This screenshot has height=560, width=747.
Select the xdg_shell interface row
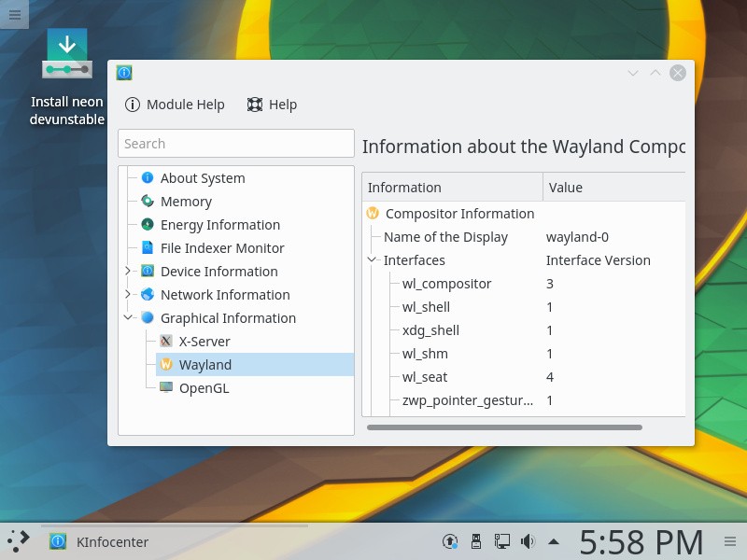[x=430, y=330]
